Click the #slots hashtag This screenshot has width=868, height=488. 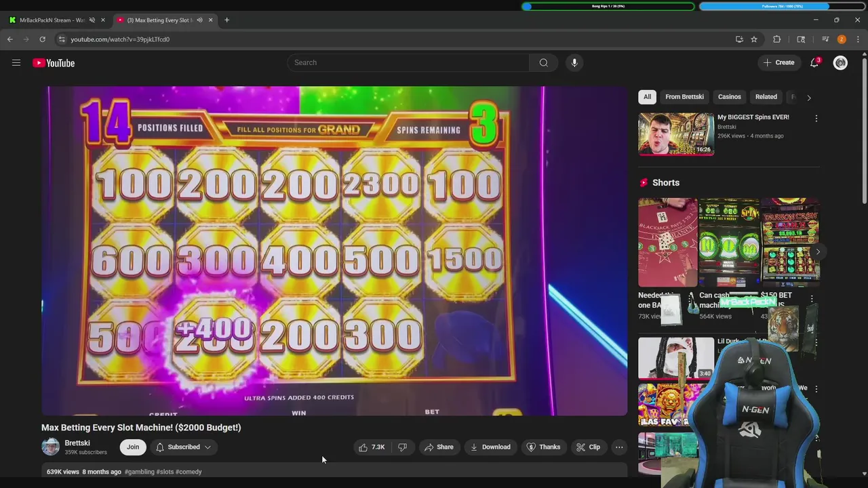pos(165,472)
